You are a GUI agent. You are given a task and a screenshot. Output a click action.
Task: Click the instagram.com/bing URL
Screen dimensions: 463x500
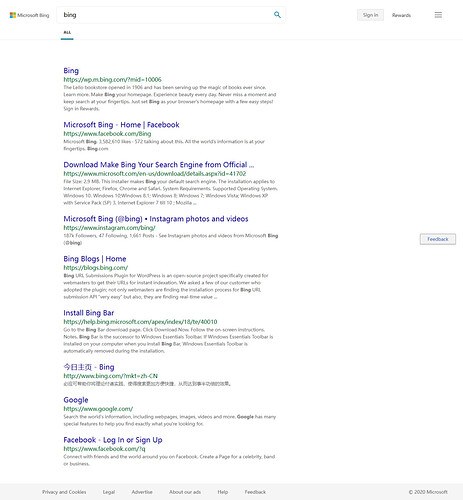109,228
